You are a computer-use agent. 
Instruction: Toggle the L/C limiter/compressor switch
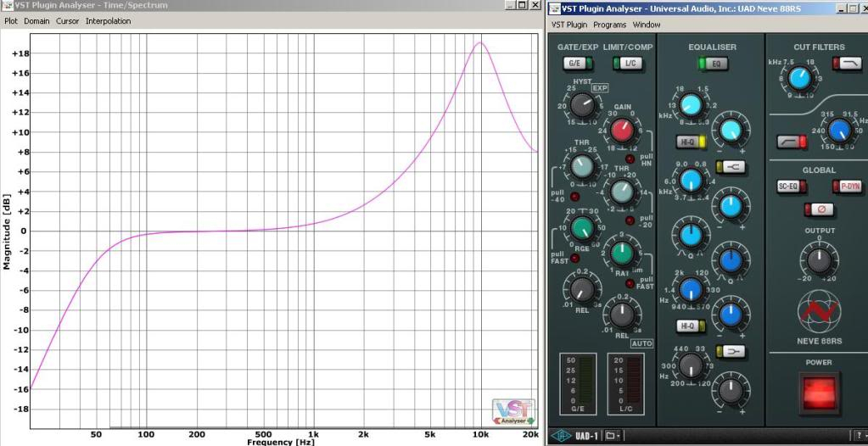click(629, 64)
